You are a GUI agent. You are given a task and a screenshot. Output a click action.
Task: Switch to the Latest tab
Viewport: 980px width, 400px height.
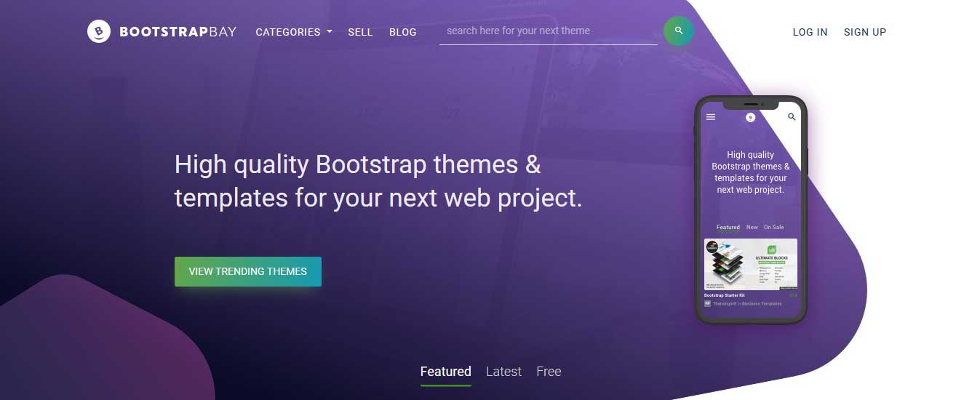coord(503,372)
